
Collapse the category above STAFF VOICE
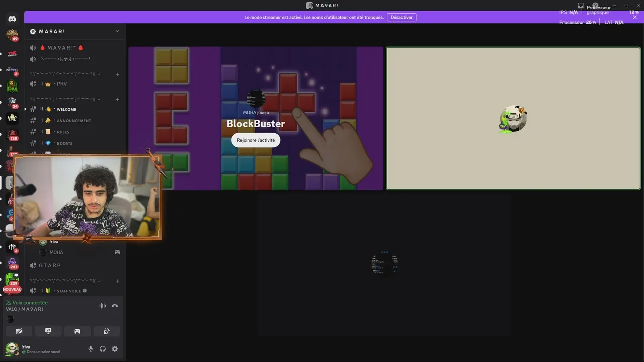click(64, 281)
